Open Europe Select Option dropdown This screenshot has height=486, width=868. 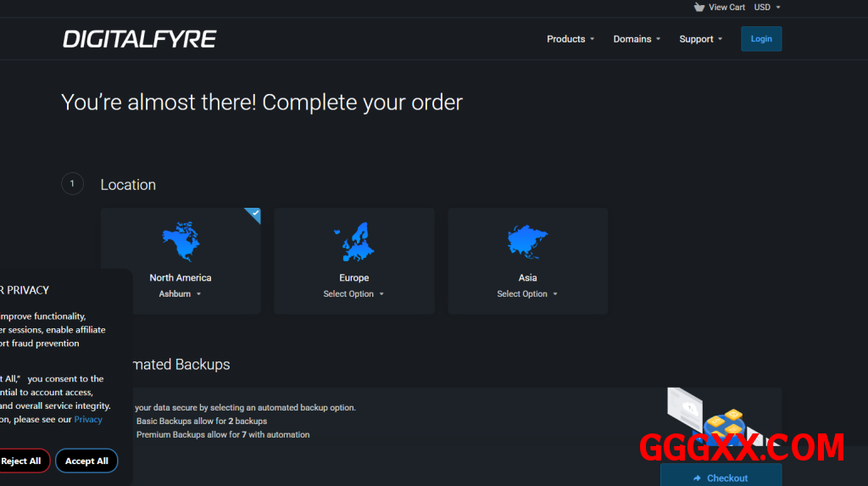tap(353, 294)
